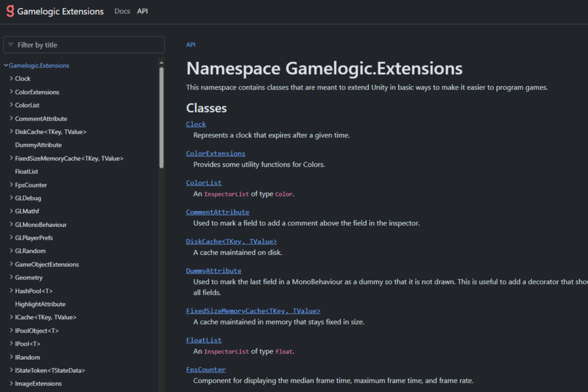588x392 pixels.
Task: Expand the GLMonoBehaviour sidebar chevron
Action: click(11, 224)
